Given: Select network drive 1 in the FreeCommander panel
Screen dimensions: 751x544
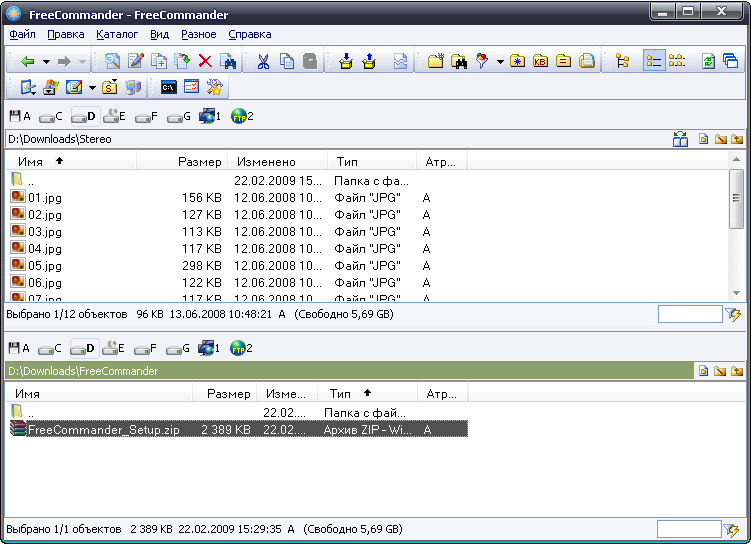Looking at the screenshot, I should 209,348.
